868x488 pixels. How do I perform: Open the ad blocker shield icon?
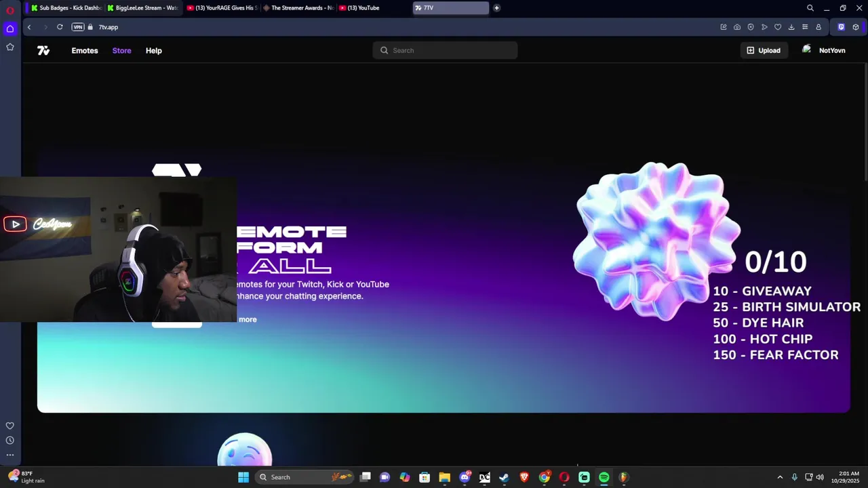(x=751, y=27)
